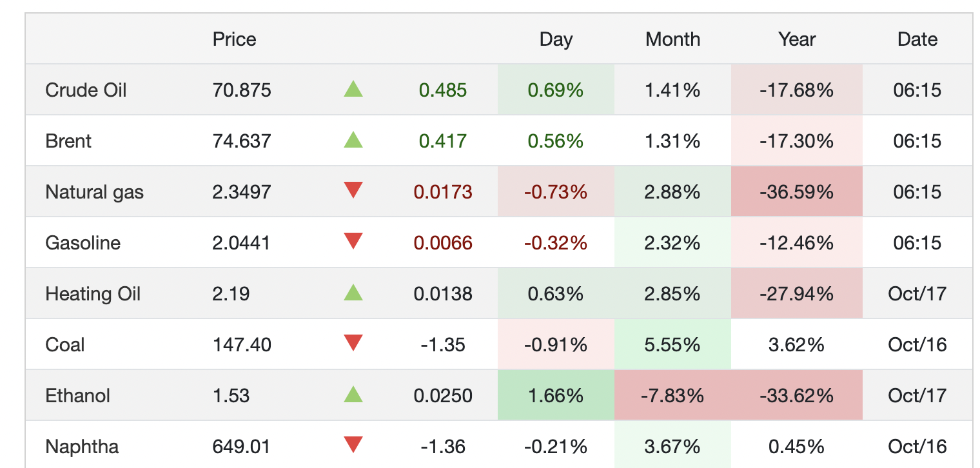The height and width of the screenshot is (468, 980).
Task: Select Crude Oil price 70.875
Action: [242, 90]
